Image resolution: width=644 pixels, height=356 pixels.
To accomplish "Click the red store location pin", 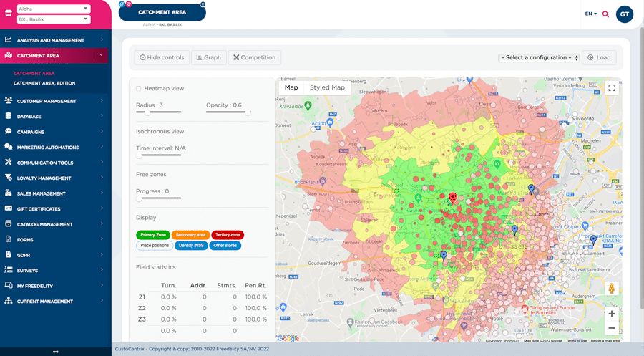I will [452, 198].
